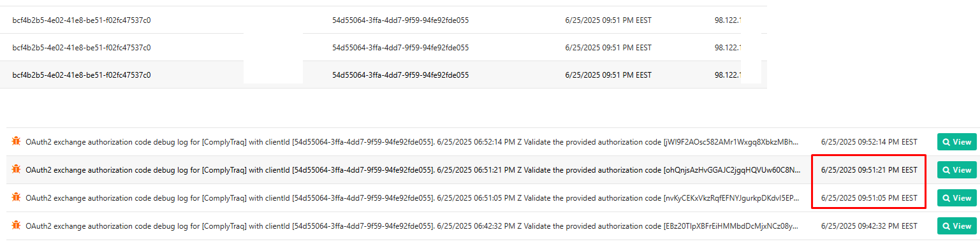Open View for the 09:42:32 PM log
The width and height of the screenshot is (980, 244).
(956, 226)
